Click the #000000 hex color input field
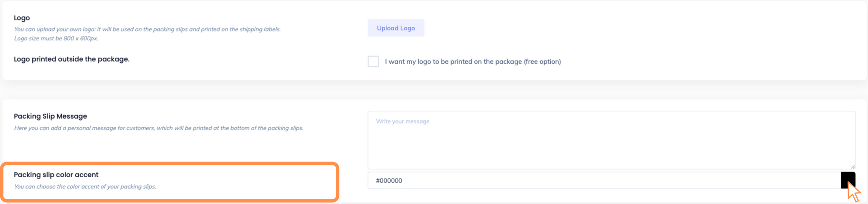Viewport: 868px width, 204px height. [603, 181]
